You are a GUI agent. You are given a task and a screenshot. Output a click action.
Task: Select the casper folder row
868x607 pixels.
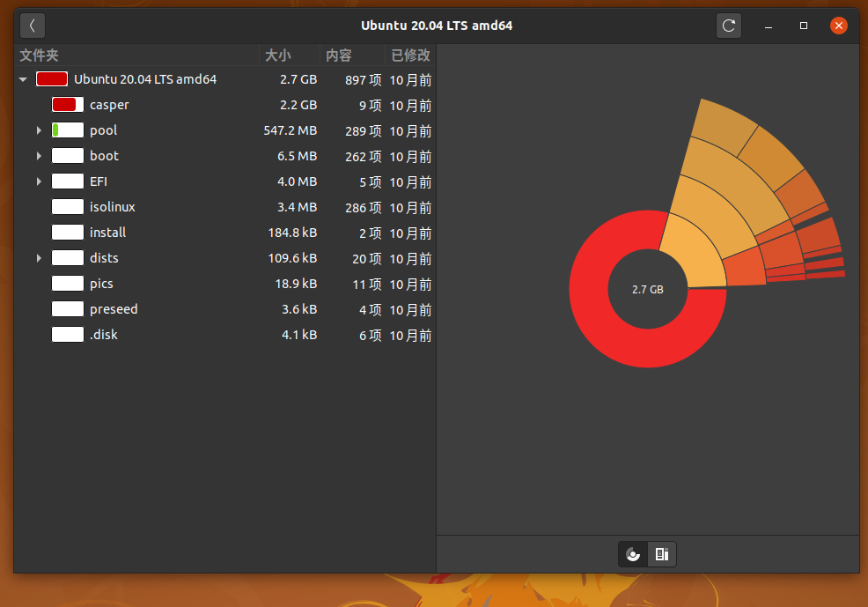(x=224, y=105)
